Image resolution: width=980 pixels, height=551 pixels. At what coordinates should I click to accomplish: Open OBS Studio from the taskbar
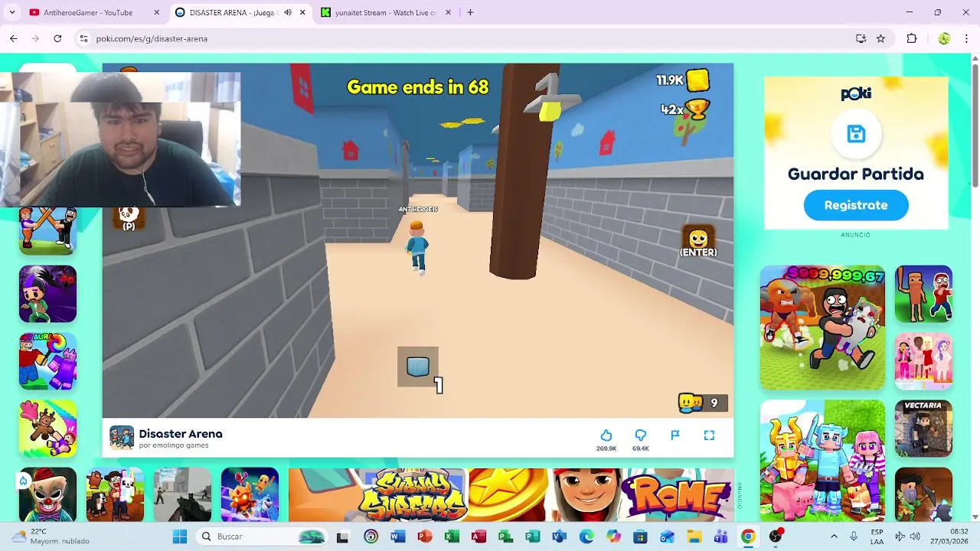[x=776, y=536]
